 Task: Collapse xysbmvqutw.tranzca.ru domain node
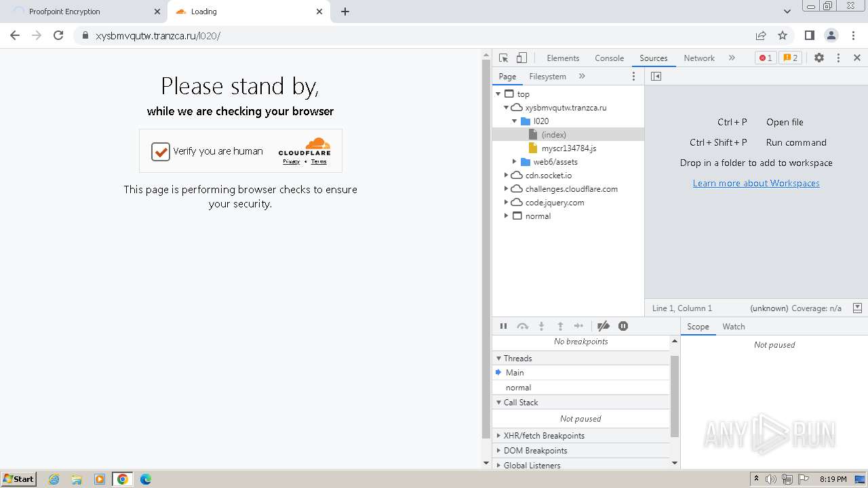[507, 108]
